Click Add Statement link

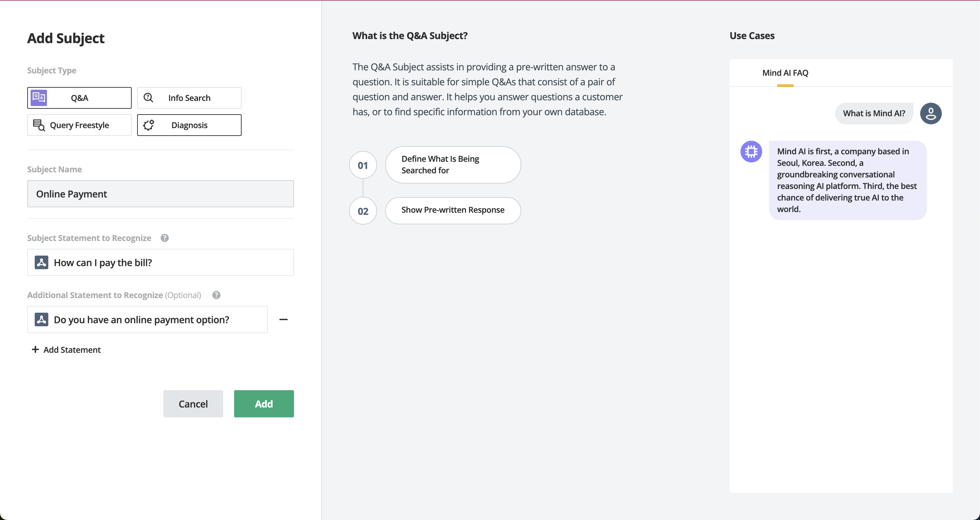tap(67, 350)
